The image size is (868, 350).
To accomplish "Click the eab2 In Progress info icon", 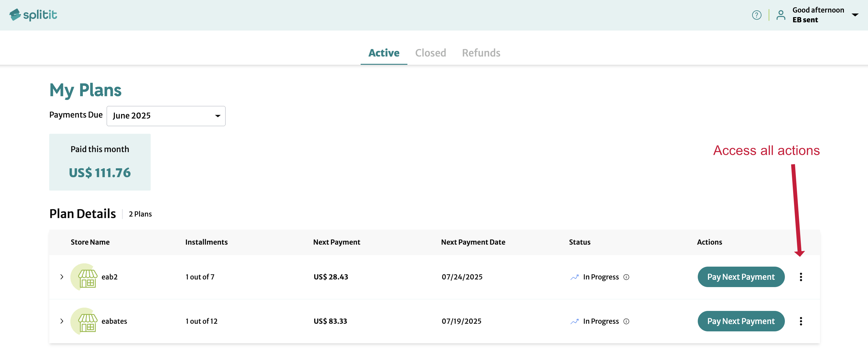I will 626,277.
